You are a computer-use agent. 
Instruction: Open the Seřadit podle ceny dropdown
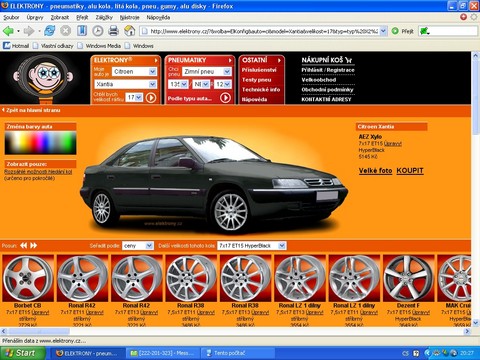[138, 246]
